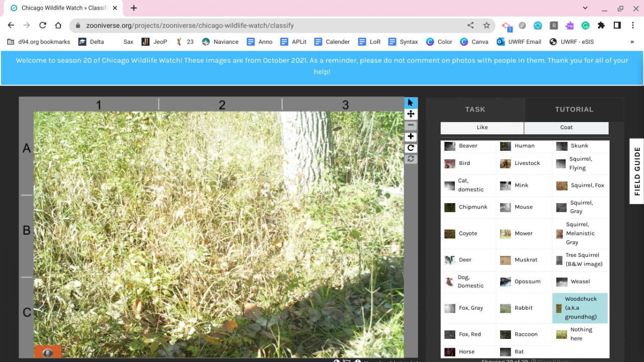Viewport: 644px width, 362px height.
Task: Open the Calender bookmark
Action: pyautogui.click(x=332, y=42)
